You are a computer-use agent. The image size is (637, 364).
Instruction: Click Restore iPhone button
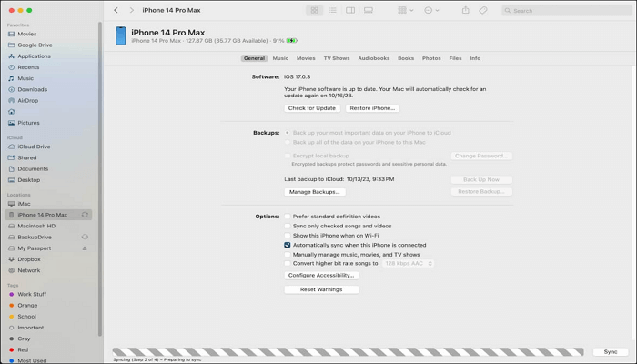[372, 108]
